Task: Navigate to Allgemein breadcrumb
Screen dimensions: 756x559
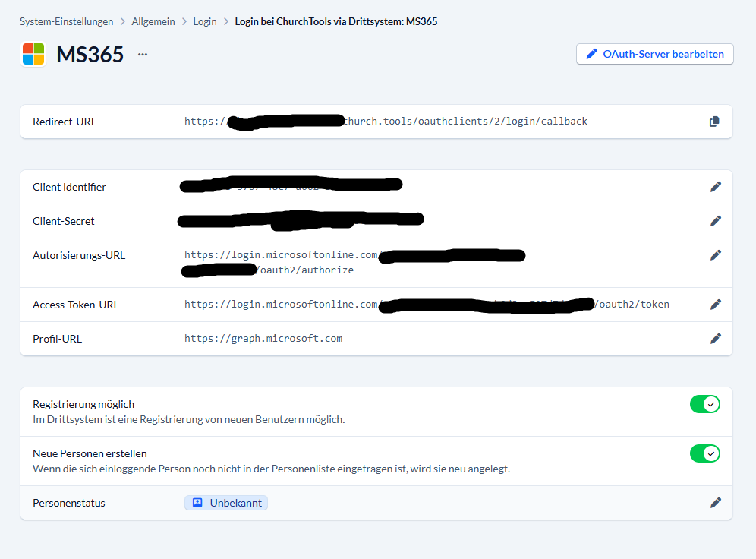Action: point(153,21)
